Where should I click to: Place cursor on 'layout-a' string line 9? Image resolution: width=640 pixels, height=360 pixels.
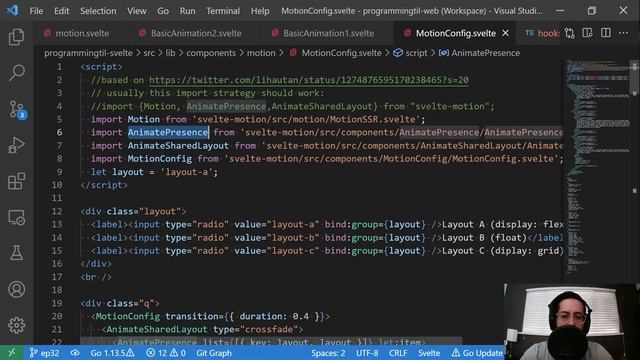pos(187,172)
